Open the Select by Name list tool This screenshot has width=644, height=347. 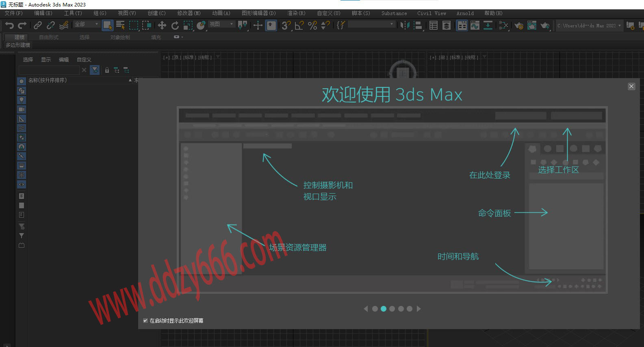pos(121,26)
